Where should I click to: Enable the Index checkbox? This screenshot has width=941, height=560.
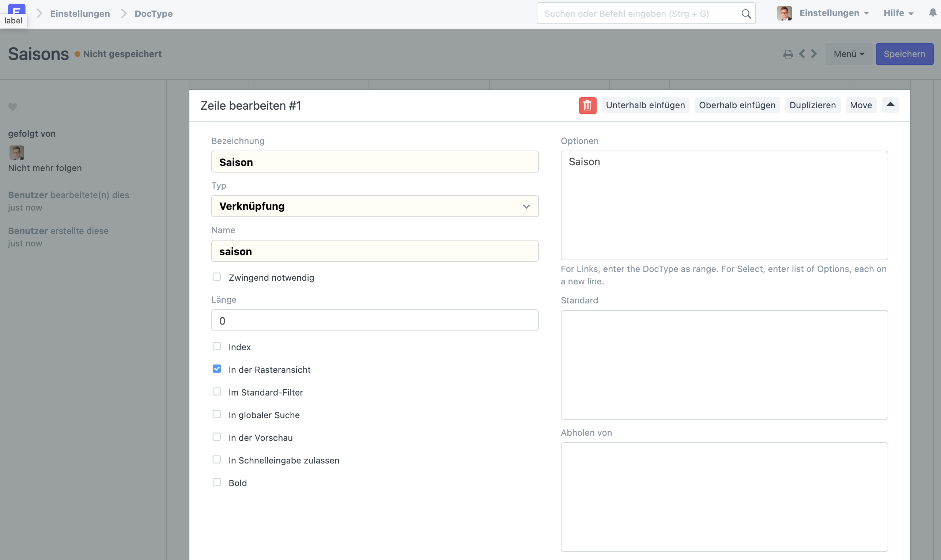coord(216,347)
